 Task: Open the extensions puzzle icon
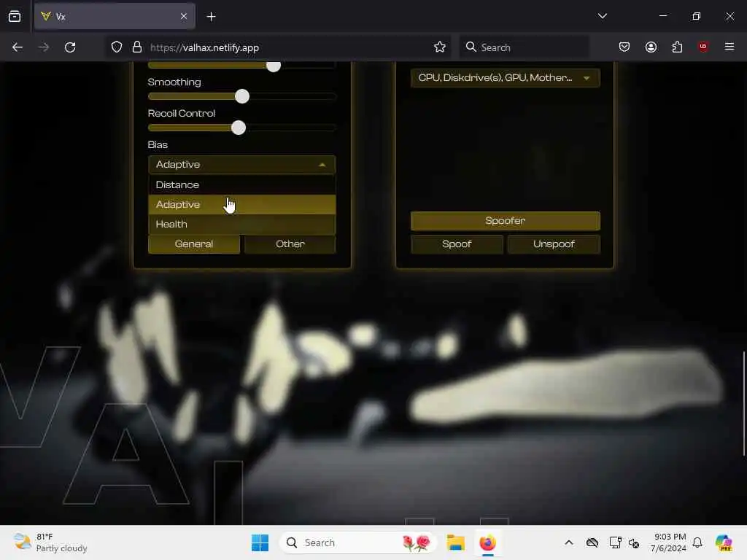677,47
